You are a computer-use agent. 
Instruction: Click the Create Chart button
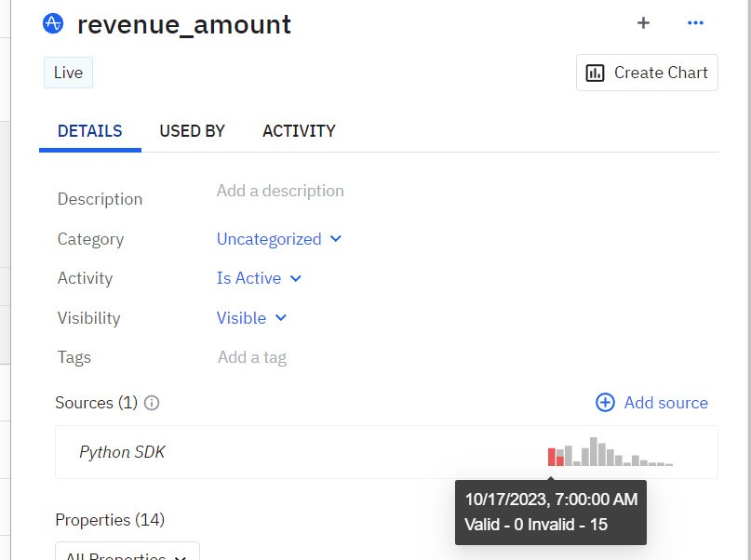[x=647, y=73]
